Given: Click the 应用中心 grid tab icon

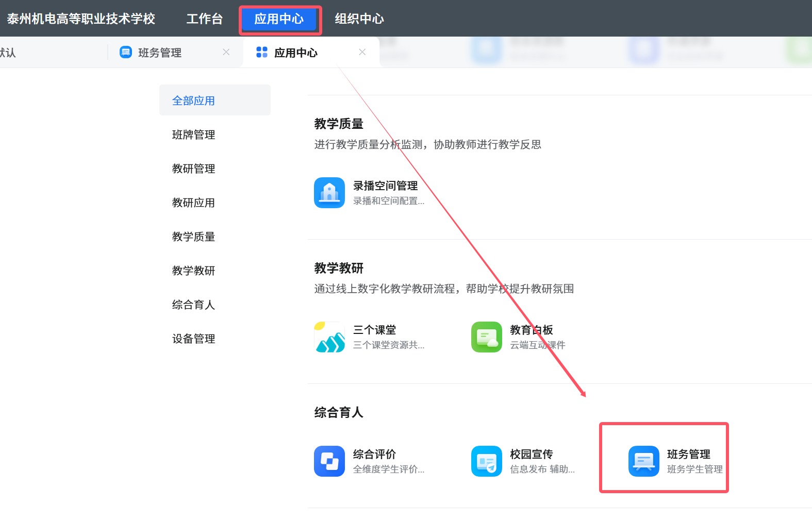Looking at the screenshot, I should coord(262,52).
